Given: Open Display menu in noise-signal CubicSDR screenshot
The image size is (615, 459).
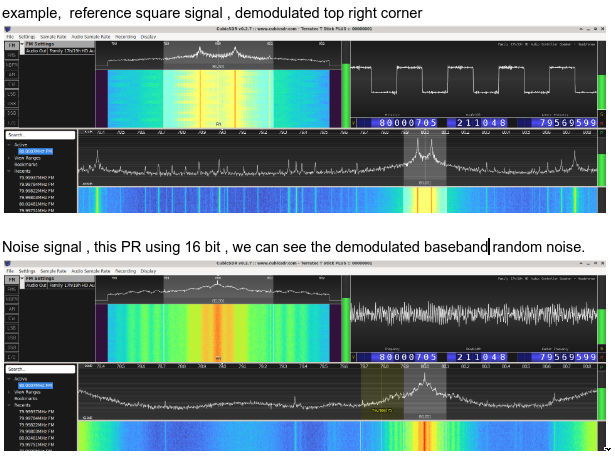Looking at the screenshot, I should click(x=148, y=271).
